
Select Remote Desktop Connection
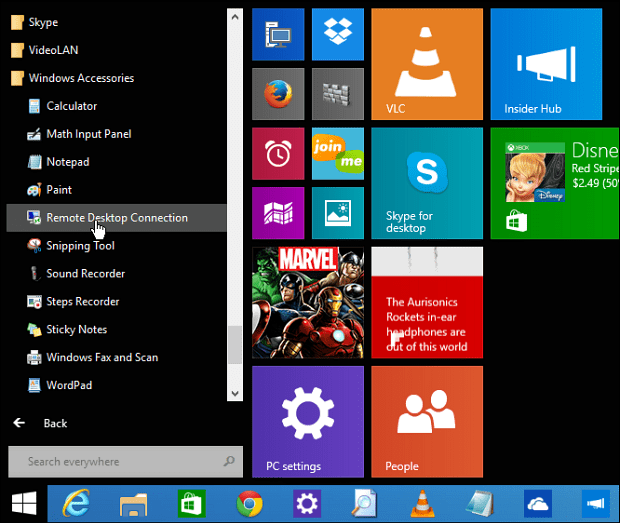coord(117,218)
